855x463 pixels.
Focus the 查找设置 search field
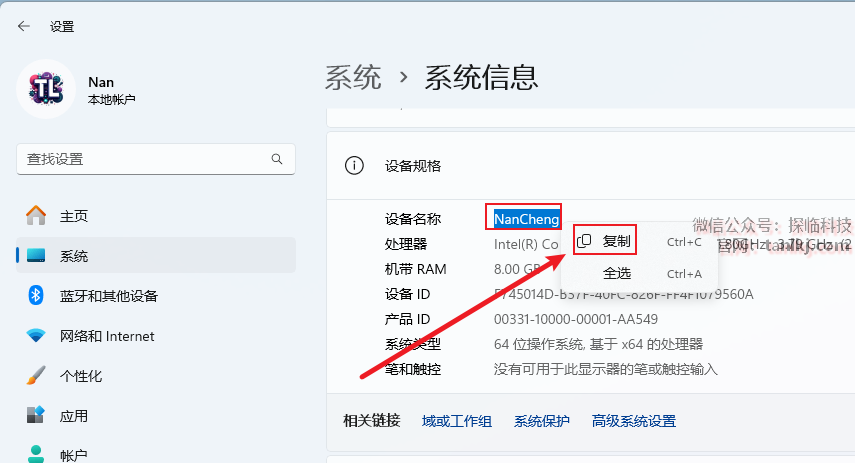(156, 159)
